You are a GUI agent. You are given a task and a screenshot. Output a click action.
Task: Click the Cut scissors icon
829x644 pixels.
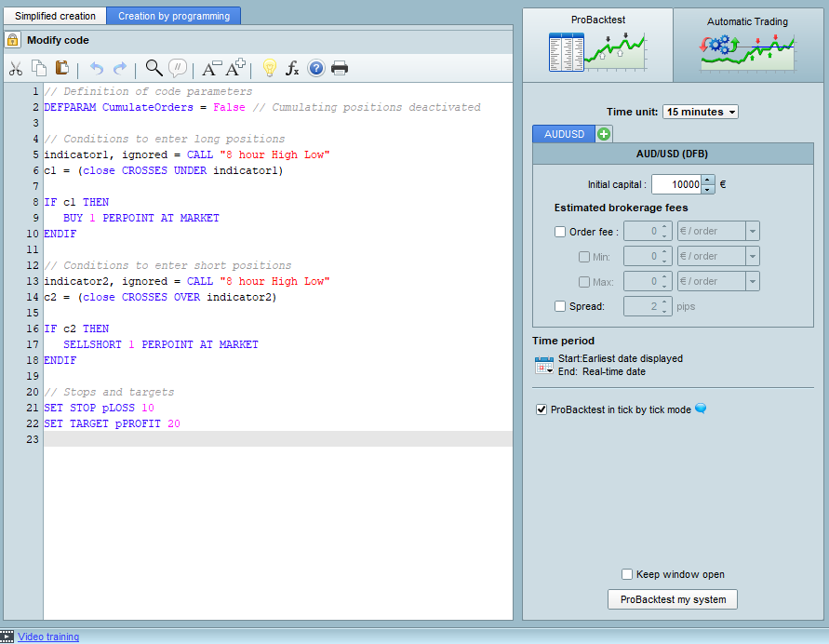click(x=15, y=68)
